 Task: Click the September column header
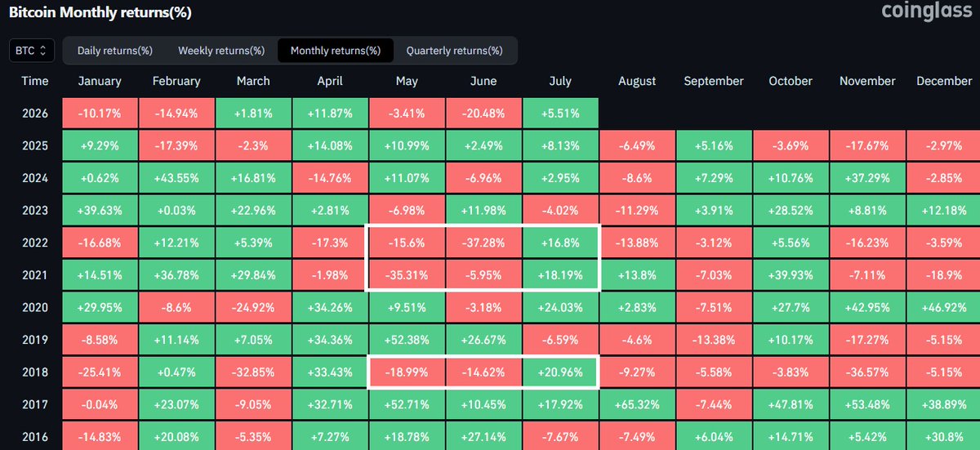[x=714, y=81]
